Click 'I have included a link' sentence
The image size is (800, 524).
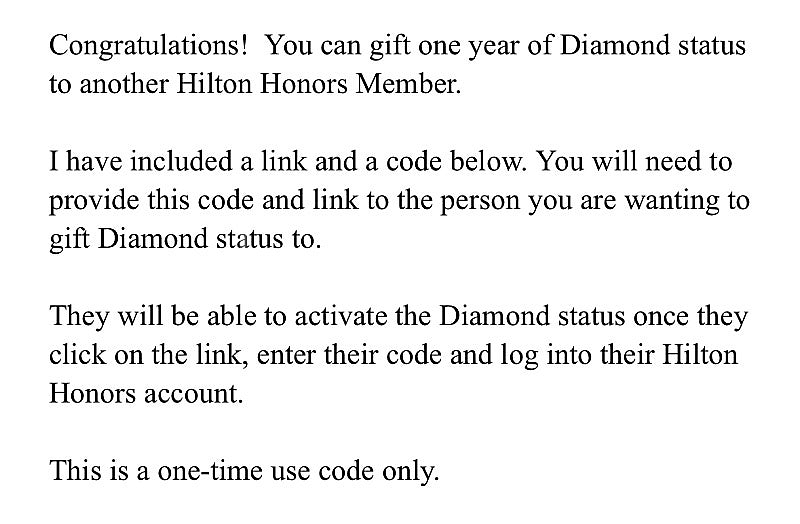(178, 161)
